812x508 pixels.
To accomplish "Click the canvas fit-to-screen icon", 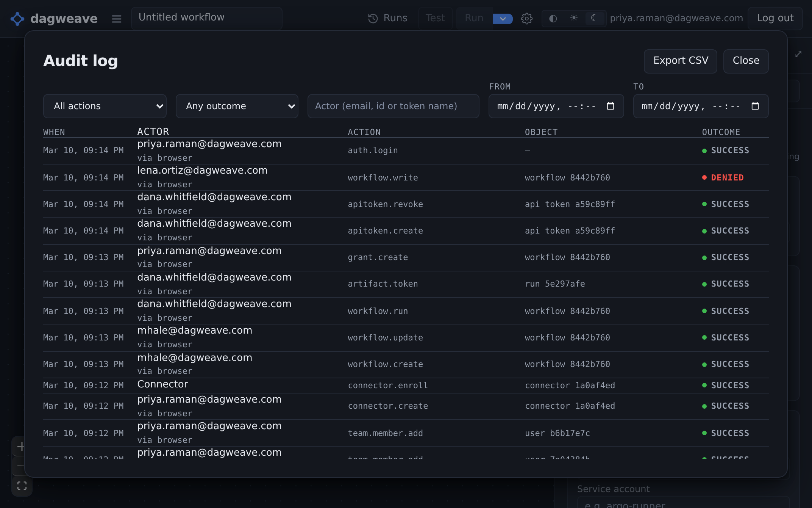I will pos(22,486).
